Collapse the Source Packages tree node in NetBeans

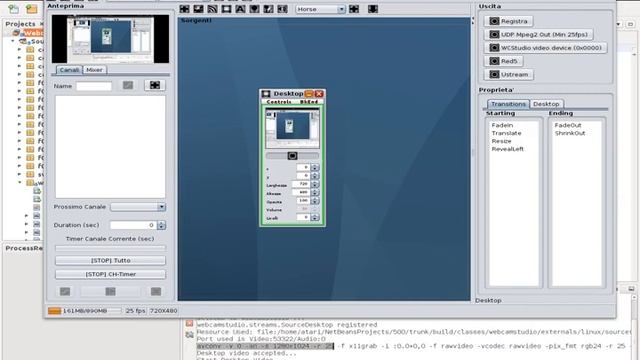pyautogui.click(x=13, y=41)
